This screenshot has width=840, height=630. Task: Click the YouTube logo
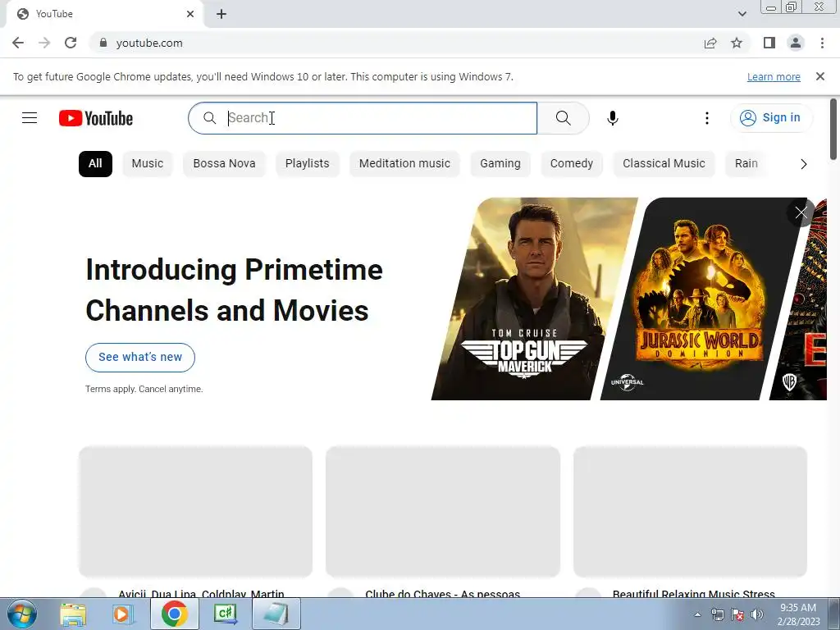(96, 118)
